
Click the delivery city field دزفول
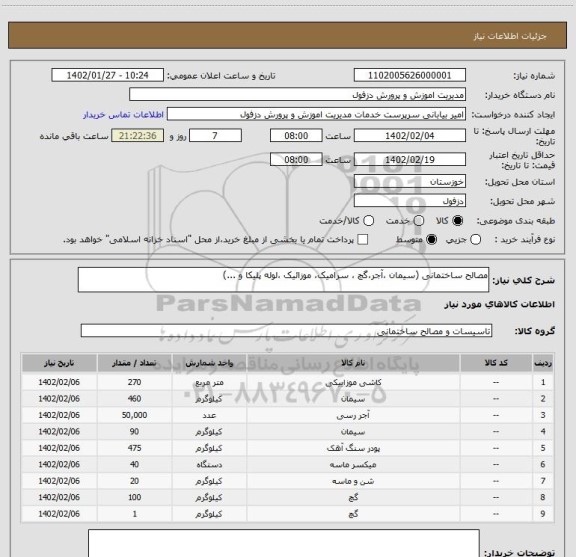[x=410, y=201]
